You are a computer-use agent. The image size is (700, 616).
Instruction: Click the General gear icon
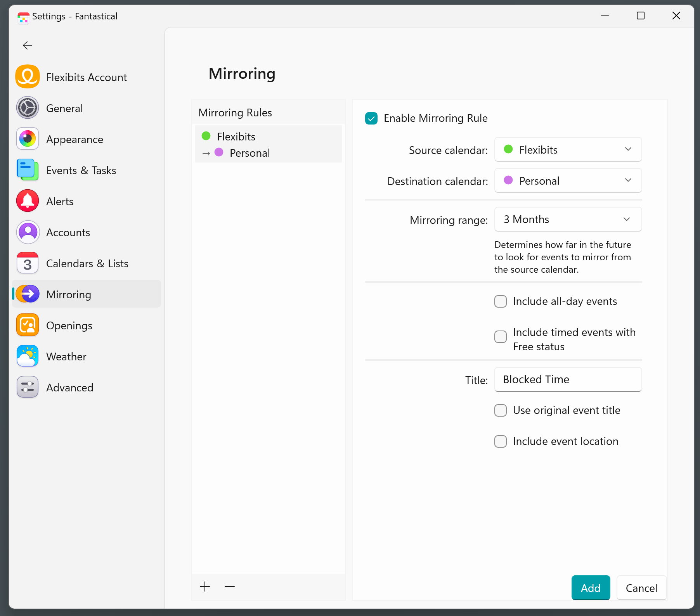click(28, 108)
